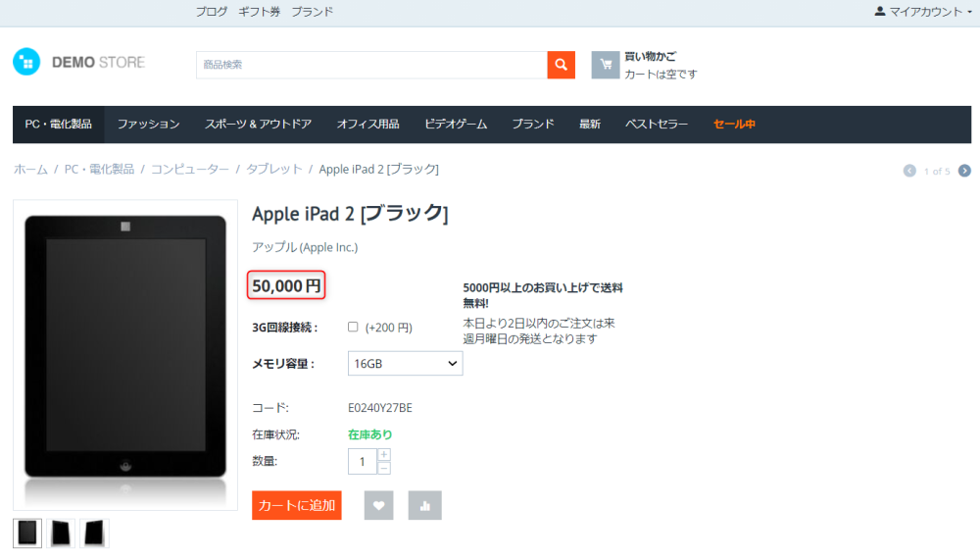Expand the マイアカウント dropdown
This screenshot has height=559, width=980.
click(924, 11)
